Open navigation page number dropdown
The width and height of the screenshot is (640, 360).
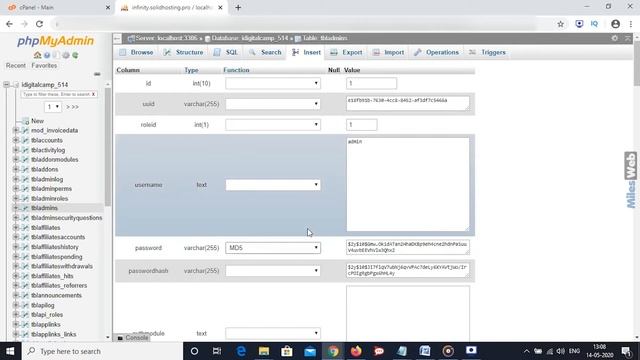(x=53, y=107)
